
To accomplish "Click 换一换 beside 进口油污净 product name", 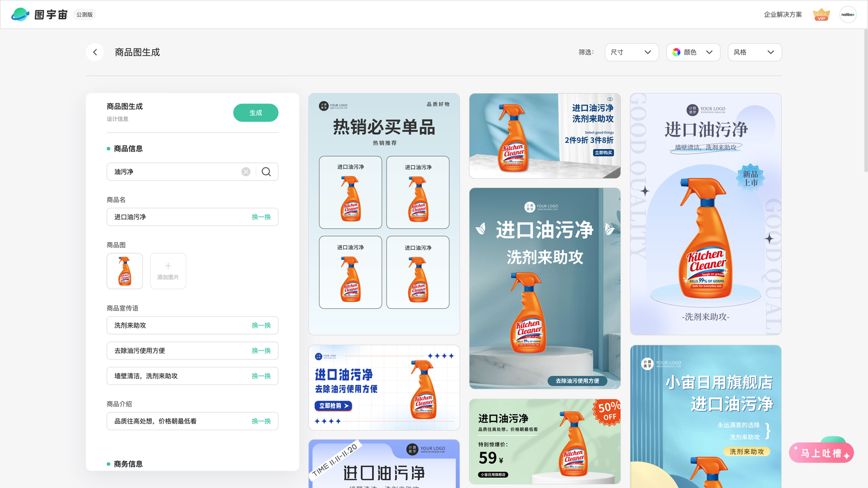I will 261,217.
